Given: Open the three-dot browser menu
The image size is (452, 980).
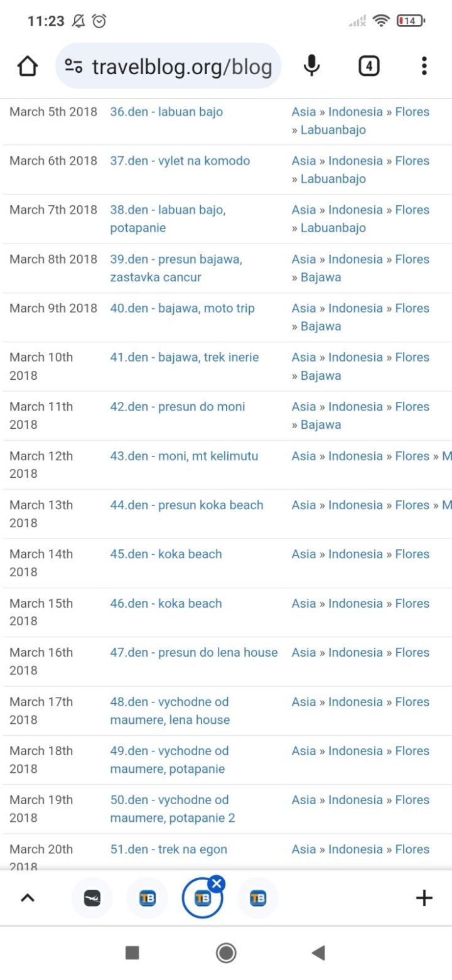Looking at the screenshot, I should point(424,66).
